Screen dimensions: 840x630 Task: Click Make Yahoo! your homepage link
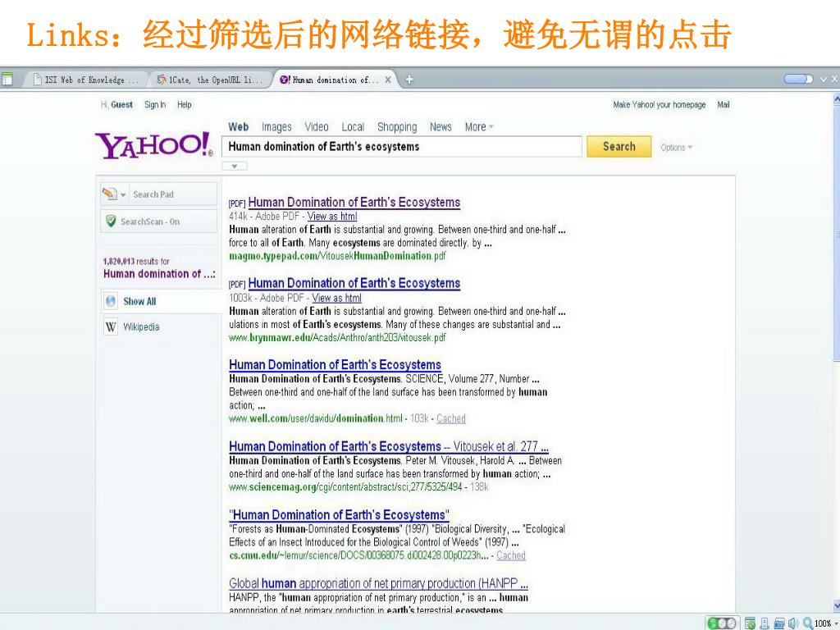(659, 105)
